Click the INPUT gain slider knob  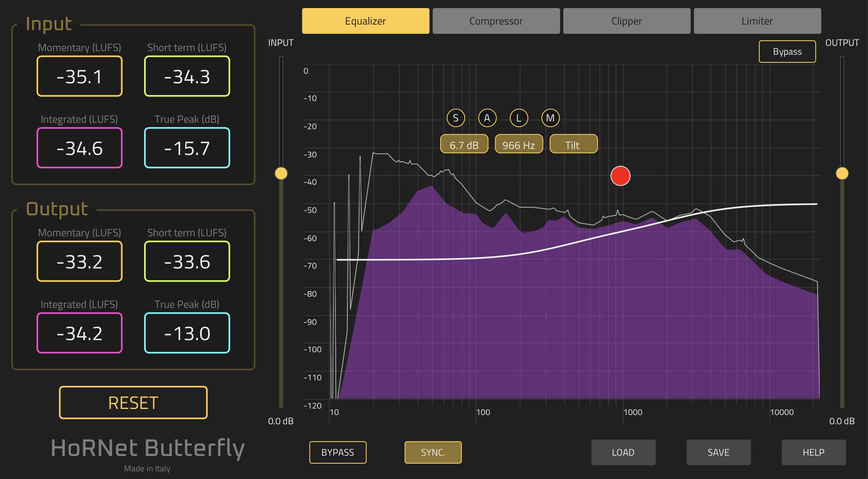tap(281, 173)
